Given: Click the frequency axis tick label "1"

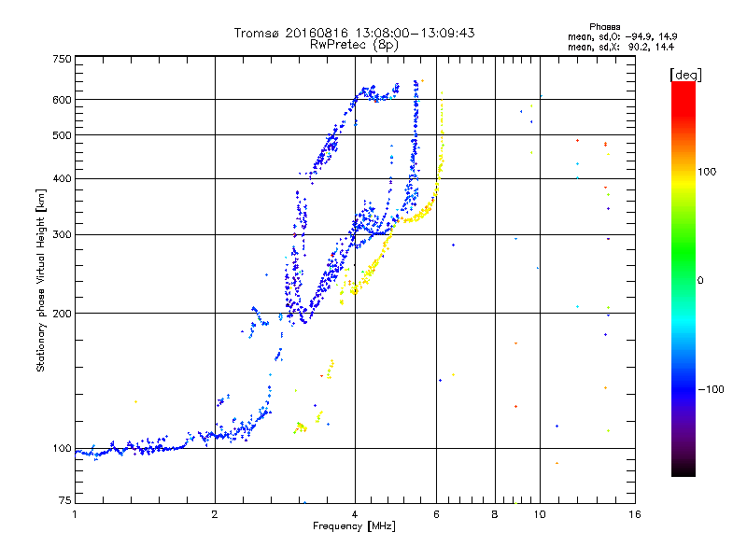Looking at the screenshot, I should [75, 514].
